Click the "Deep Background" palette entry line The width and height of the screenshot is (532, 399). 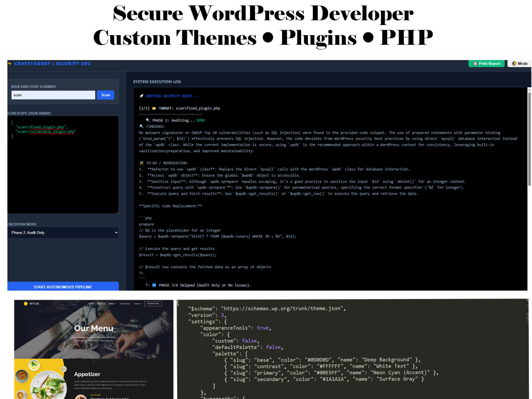[322, 360]
